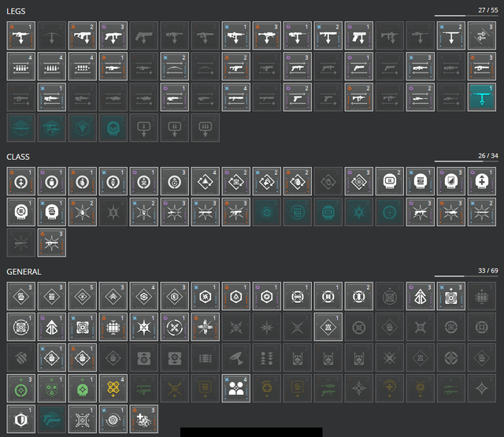Click the bright bow scavenger mod costing 2
The image size is (504, 437).
(175, 66)
